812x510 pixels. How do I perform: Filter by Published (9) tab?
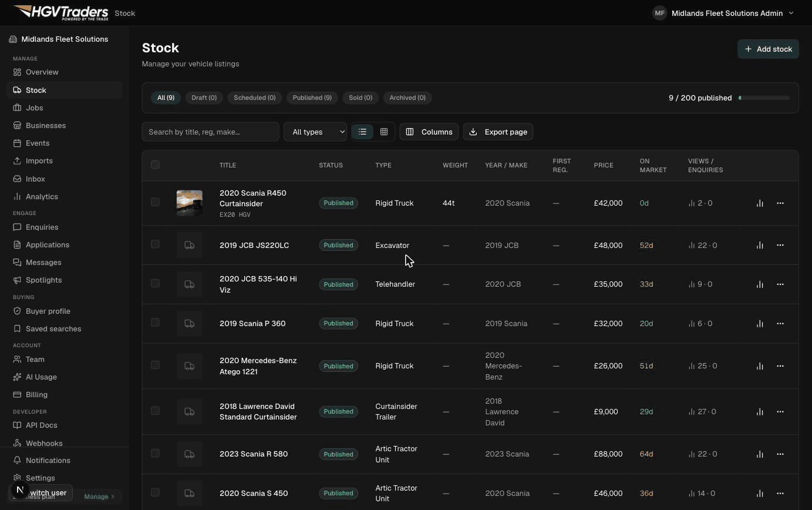tap(312, 98)
